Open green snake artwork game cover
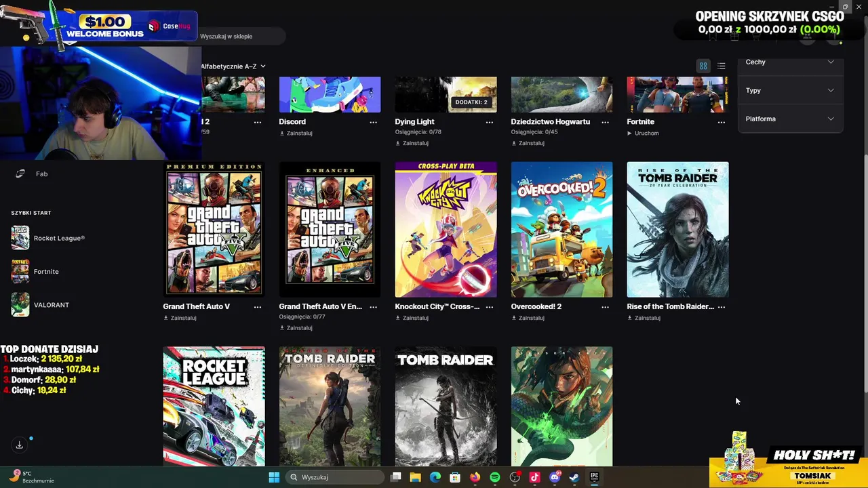The image size is (868, 488). click(x=561, y=407)
